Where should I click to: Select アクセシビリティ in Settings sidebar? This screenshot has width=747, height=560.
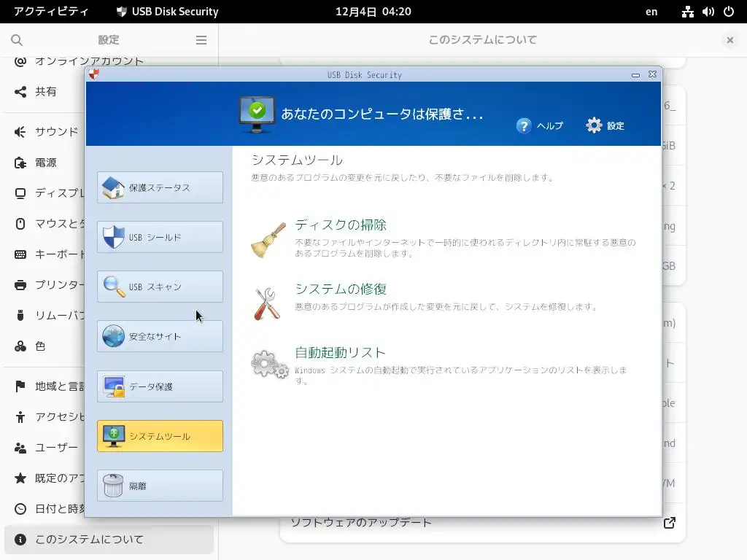coord(45,417)
